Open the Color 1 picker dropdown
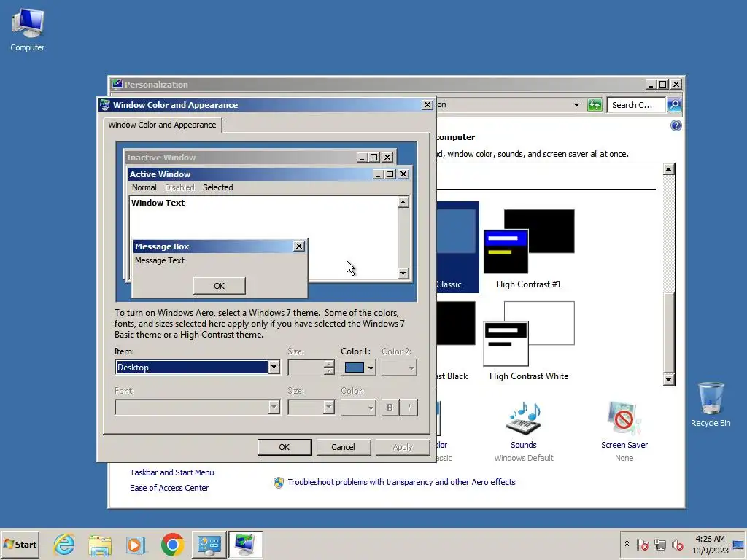 click(x=358, y=367)
